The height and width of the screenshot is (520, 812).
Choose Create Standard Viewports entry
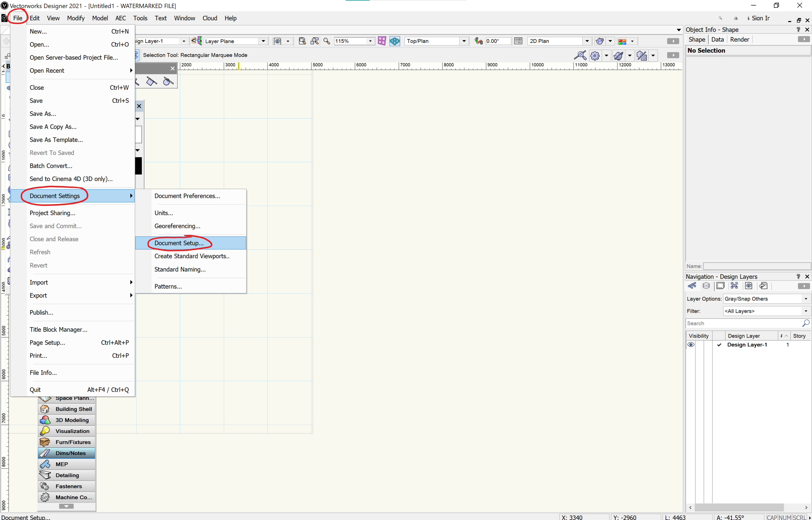[x=191, y=256]
